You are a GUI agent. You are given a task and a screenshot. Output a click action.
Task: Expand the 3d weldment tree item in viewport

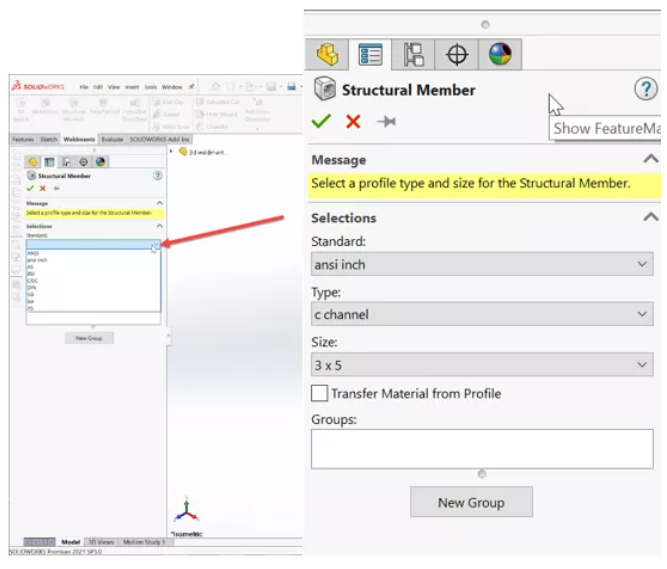pyautogui.click(x=171, y=151)
